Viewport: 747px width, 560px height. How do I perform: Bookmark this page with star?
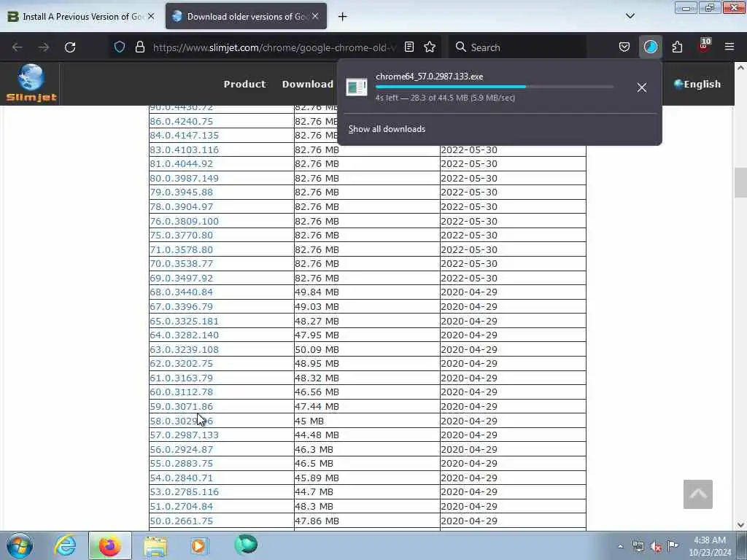[x=430, y=47]
